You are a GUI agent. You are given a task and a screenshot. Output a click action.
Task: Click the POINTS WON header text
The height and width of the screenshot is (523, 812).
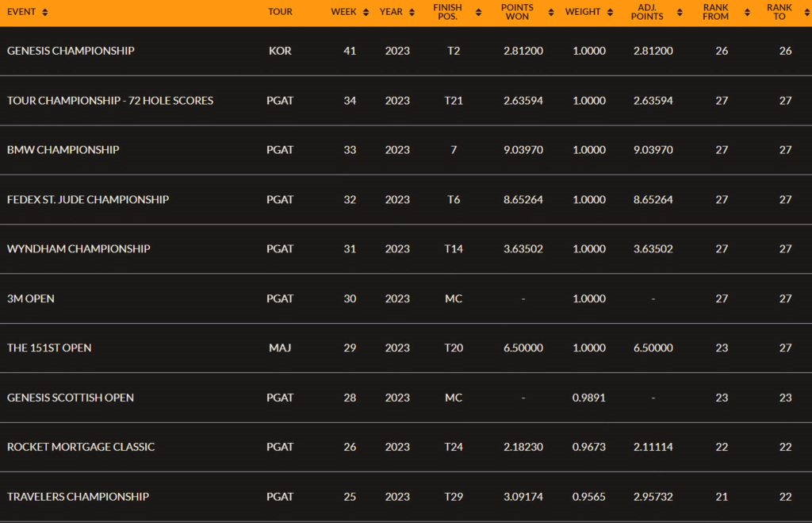(x=517, y=12)
